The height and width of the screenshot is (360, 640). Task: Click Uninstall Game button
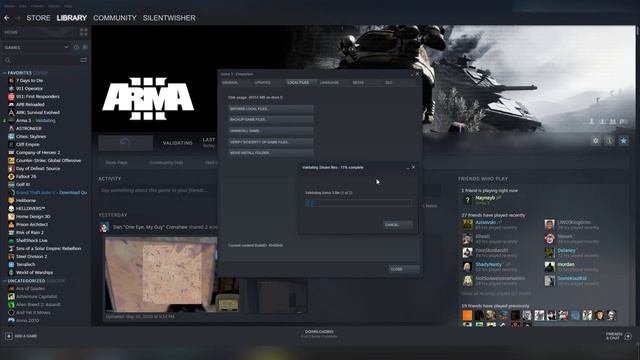click(271, 131)
